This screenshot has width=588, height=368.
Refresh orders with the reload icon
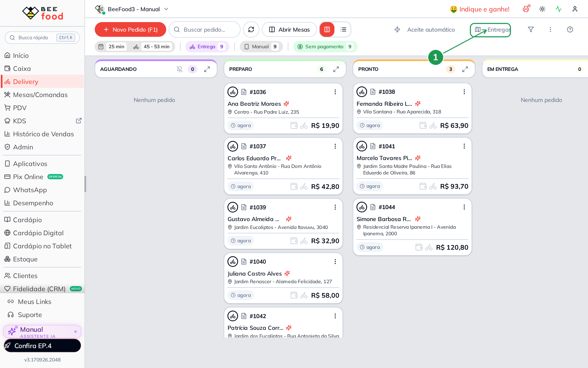pos(251,29)
